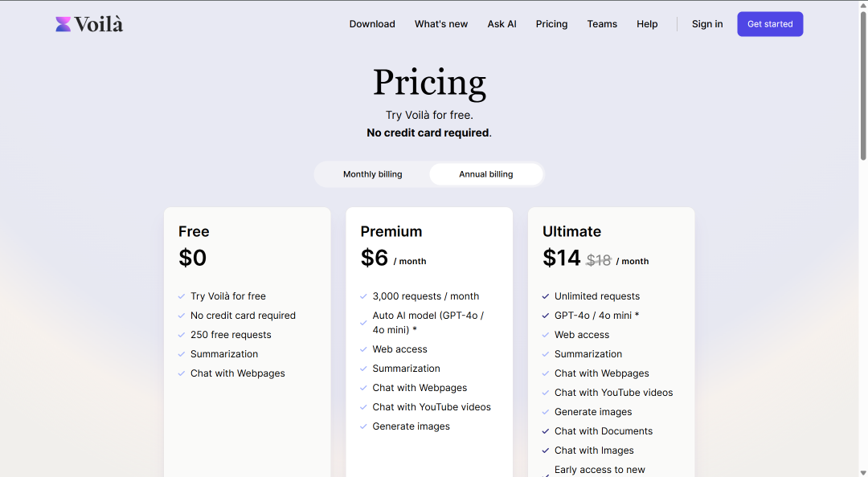Click the checkmark beside Ultimate Summarization
868x477 pixels.
pos(545,354)
